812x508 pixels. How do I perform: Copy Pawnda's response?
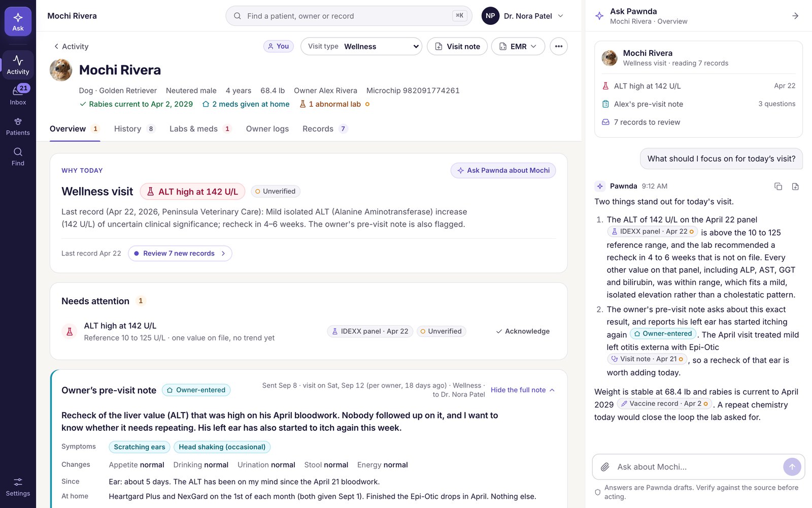(x=778, y=186)
